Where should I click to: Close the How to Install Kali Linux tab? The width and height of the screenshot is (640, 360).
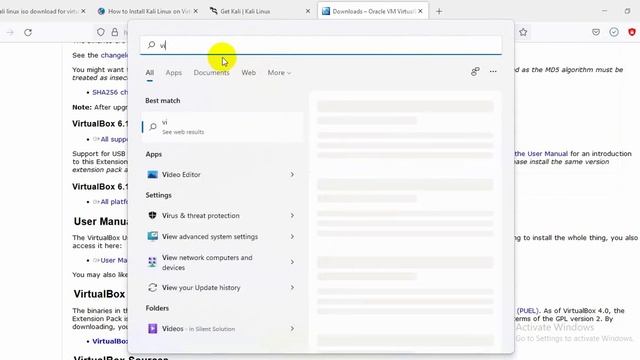point(196,11)
